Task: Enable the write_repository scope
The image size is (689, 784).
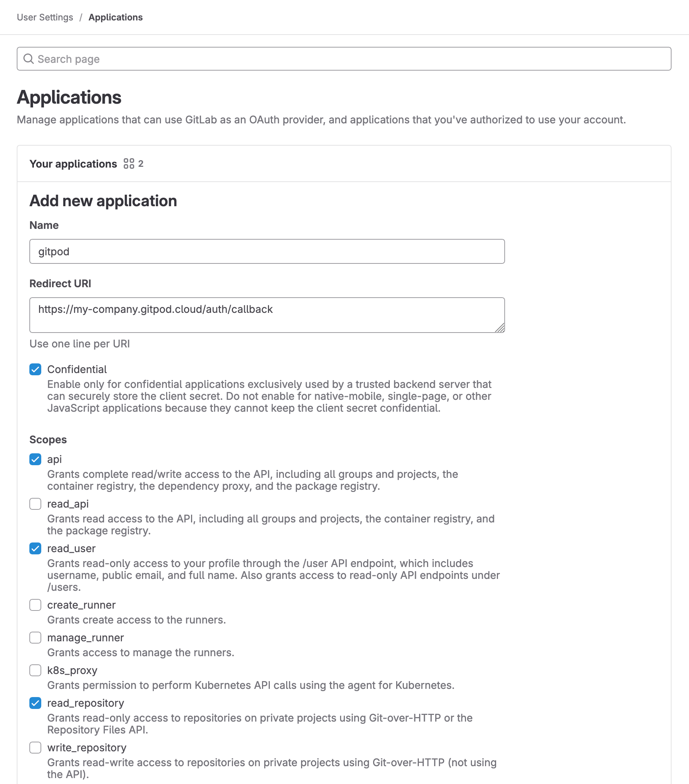Action: [35, 748]
